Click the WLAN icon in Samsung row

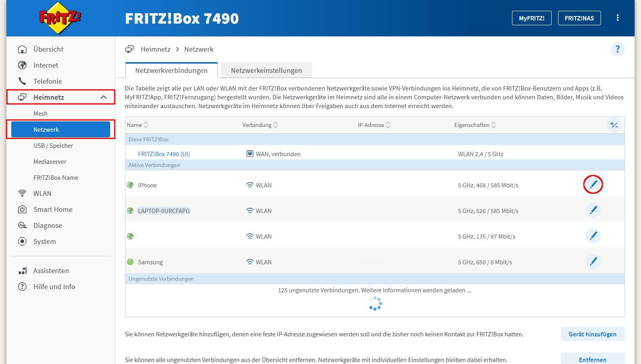[250, 262]
